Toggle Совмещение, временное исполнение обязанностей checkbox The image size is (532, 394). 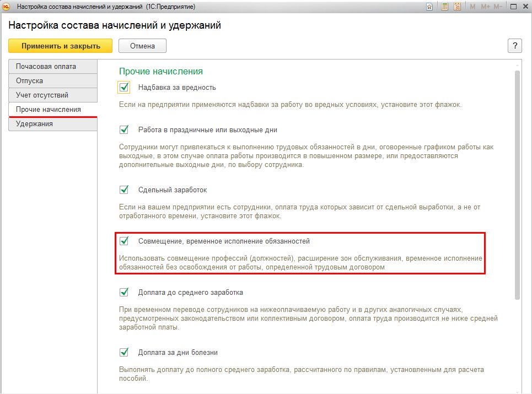(x=124, y=241)
